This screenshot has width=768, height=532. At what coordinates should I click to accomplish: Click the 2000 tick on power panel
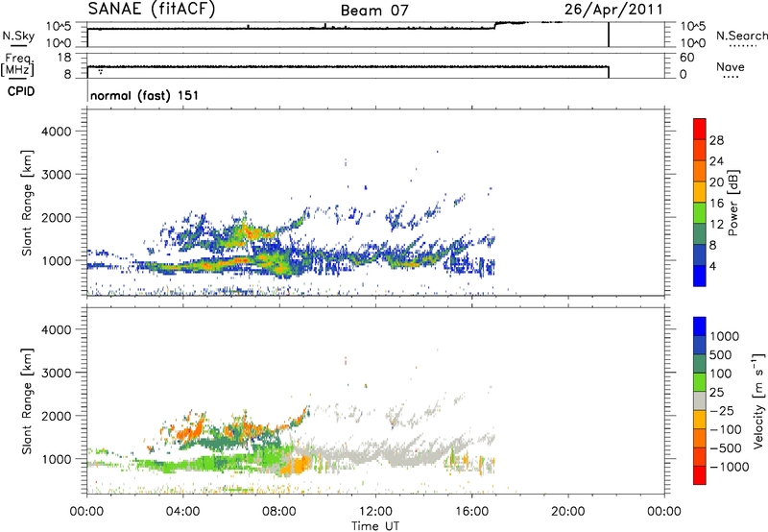click(56, 217)
